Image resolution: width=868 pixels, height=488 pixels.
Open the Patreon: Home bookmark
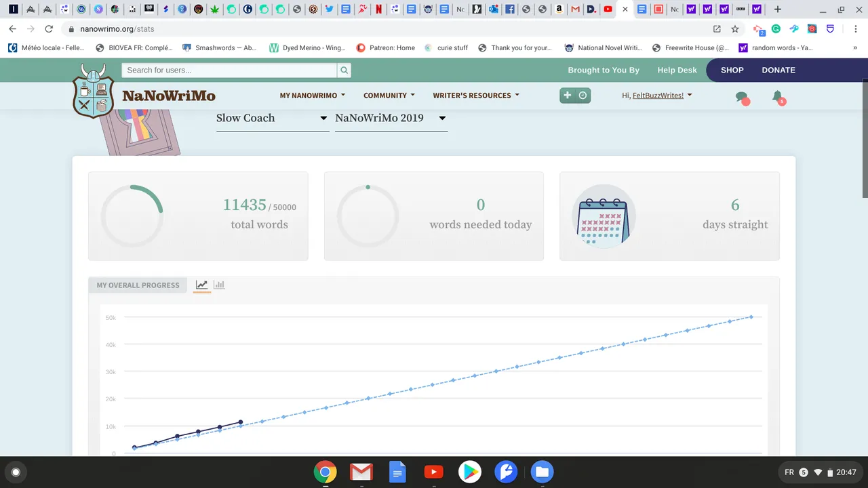click(x=386, y=48)
